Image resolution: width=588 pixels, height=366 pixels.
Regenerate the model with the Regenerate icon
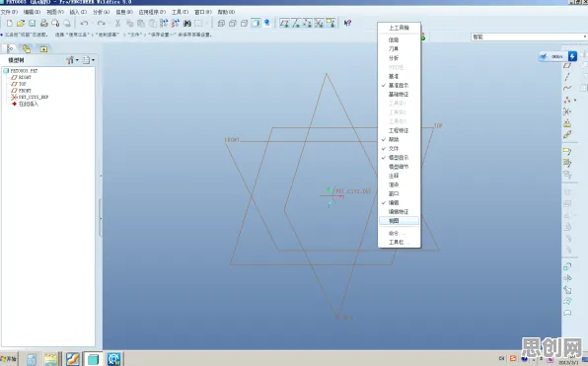(164, 24)
